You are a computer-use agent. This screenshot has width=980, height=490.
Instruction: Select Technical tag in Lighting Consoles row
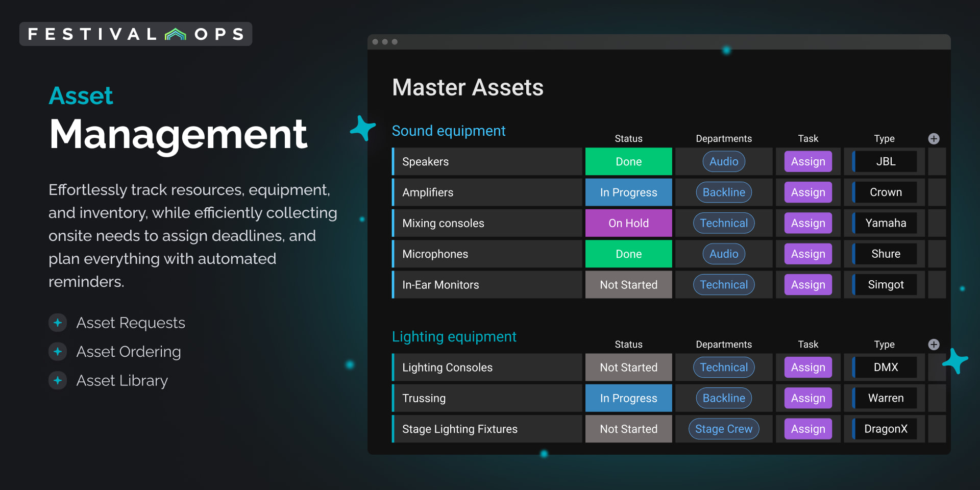coord(724,367)
